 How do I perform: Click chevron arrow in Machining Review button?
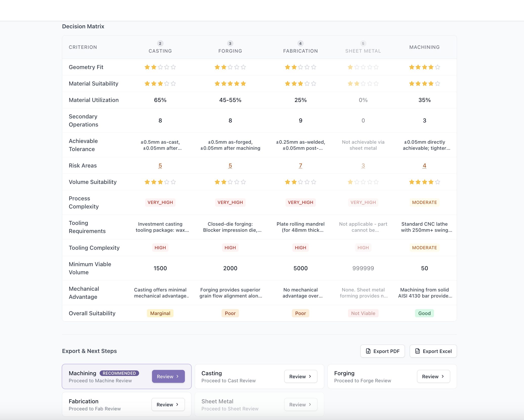(x=178, y=376)
